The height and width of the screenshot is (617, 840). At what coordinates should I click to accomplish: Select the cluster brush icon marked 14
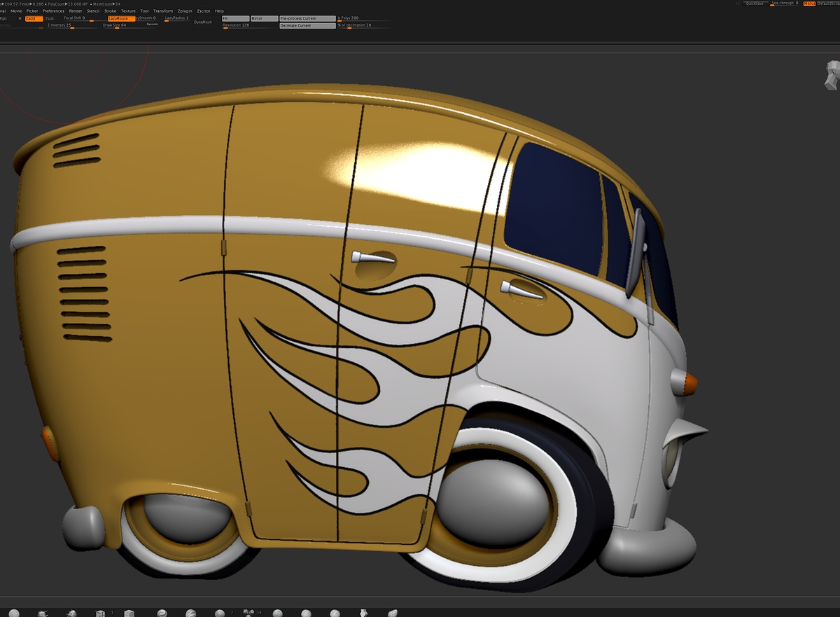click(x=248, y=612)
